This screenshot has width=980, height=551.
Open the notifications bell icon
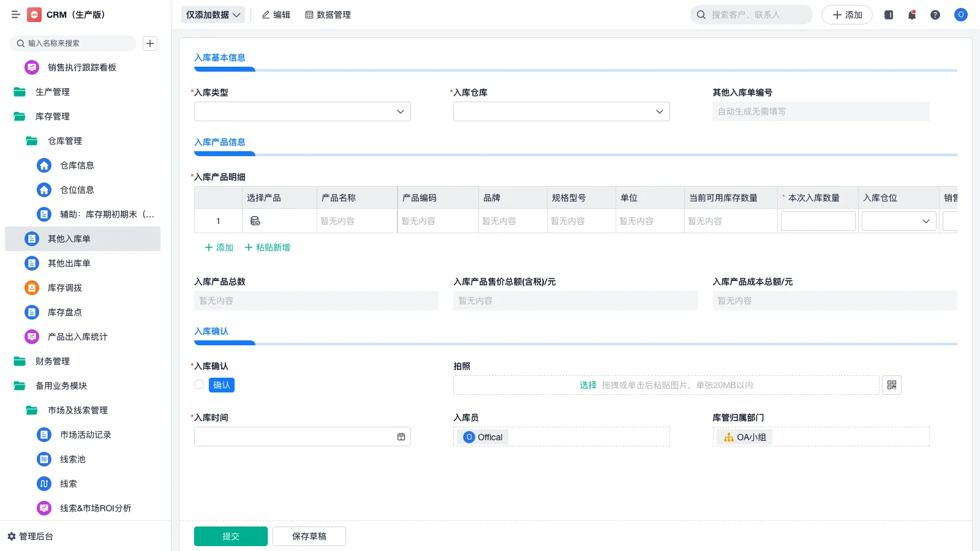pos(912,15)
